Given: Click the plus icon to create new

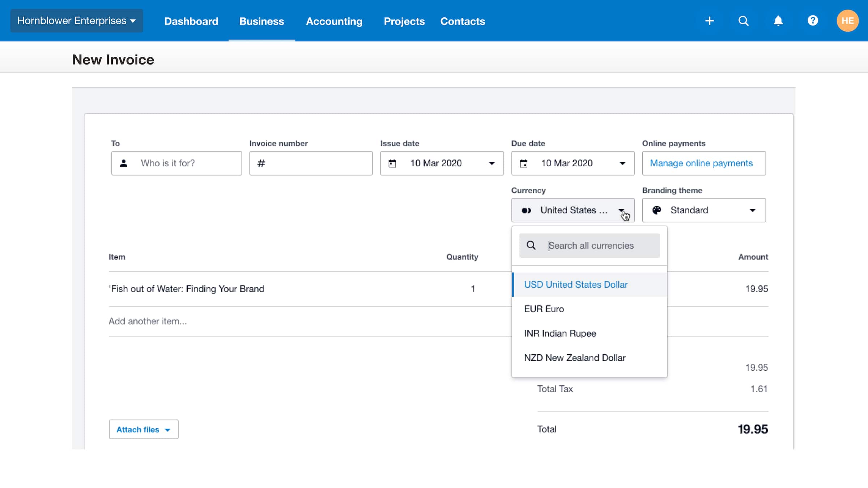Looking at the screenshot, I should 709,21.
